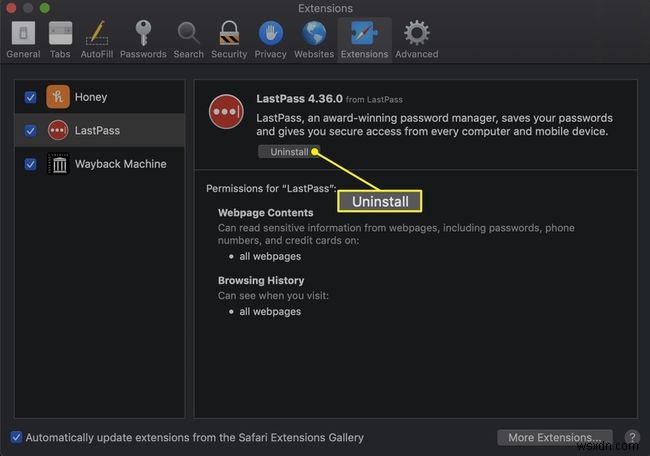This screenshot has width=650, height=456.
Task: Click the Webpage Contents heading
Action: click(x=265, y=213)
